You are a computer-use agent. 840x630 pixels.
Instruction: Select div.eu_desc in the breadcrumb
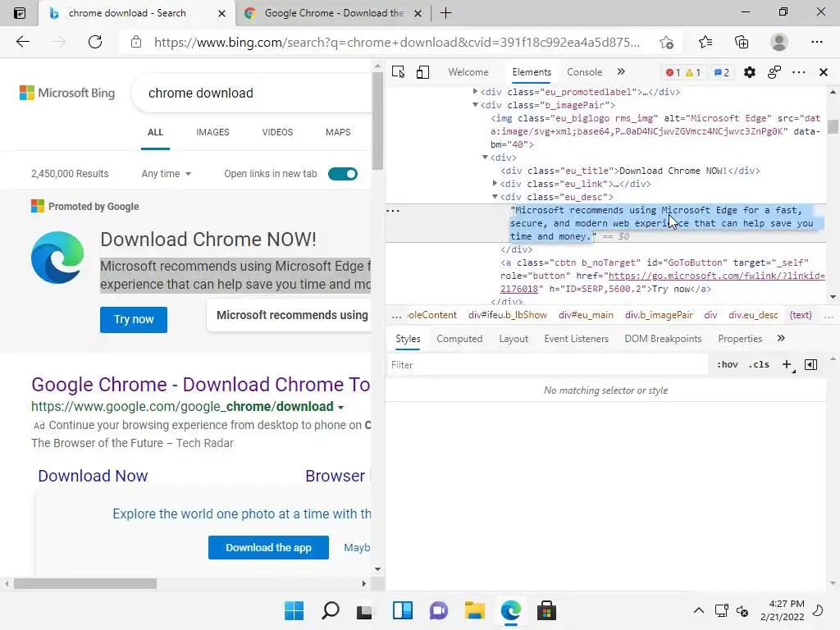click(x=753, y=315)
